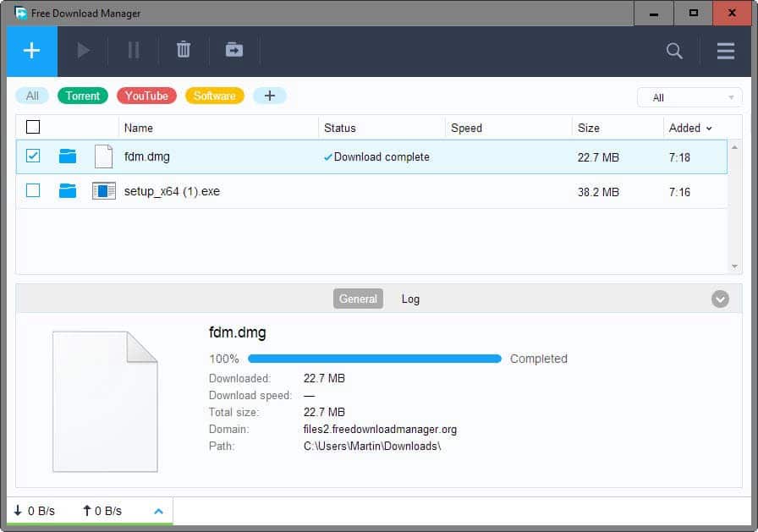
Task: Open the search bar
Action: coord(674,51)
